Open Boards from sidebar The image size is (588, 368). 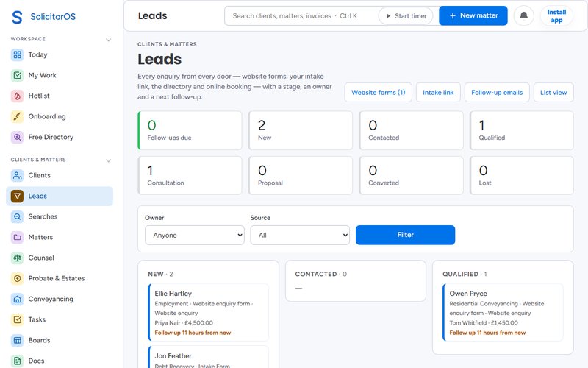pyautogui.click(x=60, y=341)
